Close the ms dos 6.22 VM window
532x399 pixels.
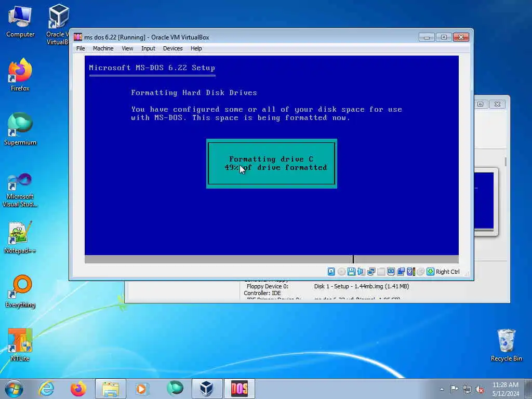[x=461, y=37]
